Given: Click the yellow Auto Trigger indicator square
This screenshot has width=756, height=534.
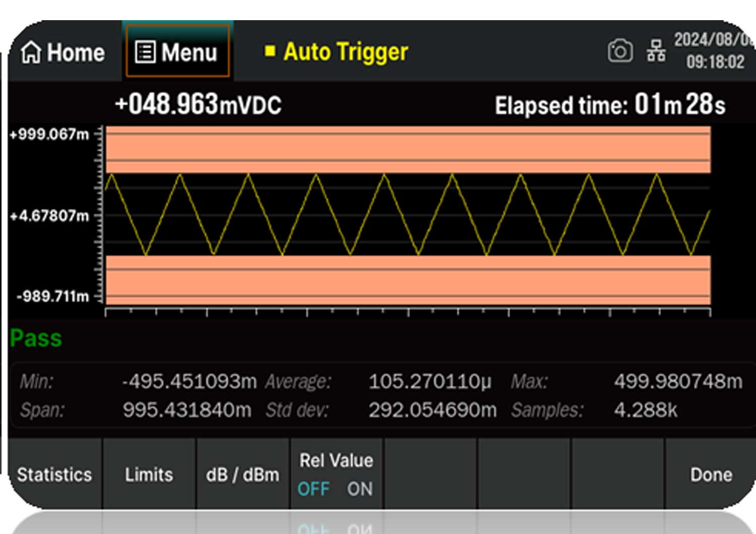Looking at the screenshot, I should pos(270,51).
